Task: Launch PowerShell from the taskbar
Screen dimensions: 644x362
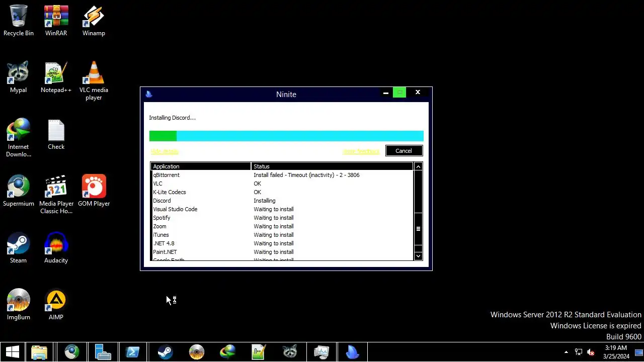Action: coord(133,352)
